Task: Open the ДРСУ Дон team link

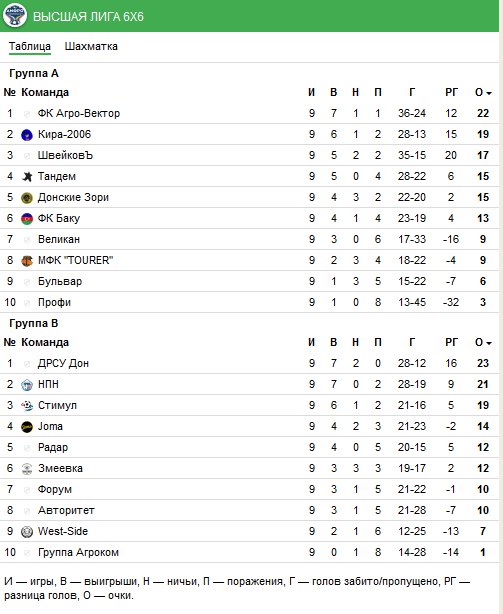Action: 63,363
